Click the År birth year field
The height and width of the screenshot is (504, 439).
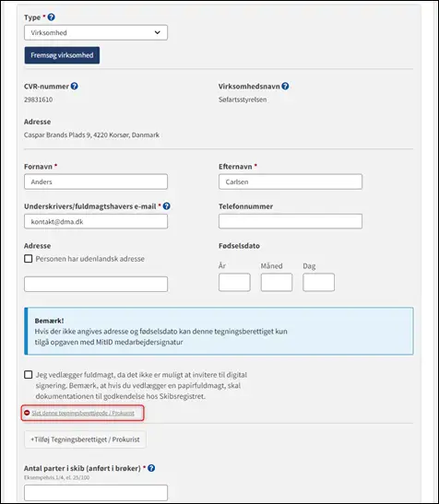click(234, 282)
